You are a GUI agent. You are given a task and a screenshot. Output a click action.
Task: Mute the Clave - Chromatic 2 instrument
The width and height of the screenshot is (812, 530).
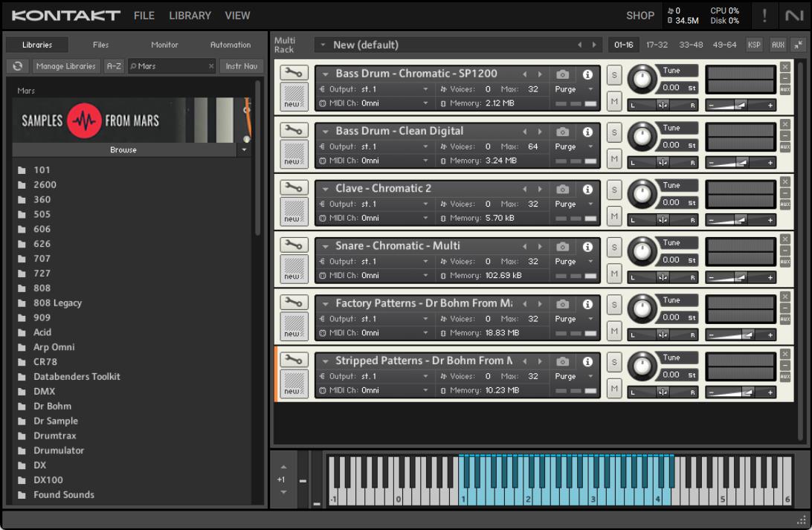614,216
